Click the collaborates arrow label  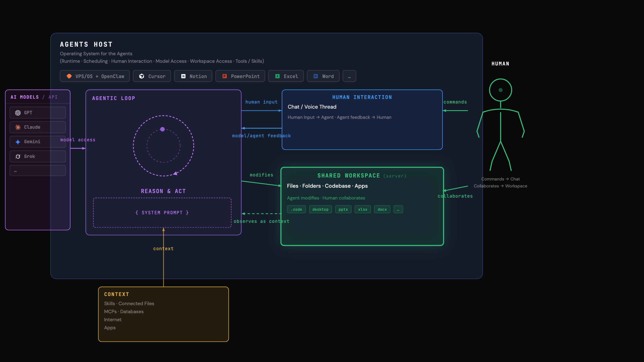click(455, 196)
